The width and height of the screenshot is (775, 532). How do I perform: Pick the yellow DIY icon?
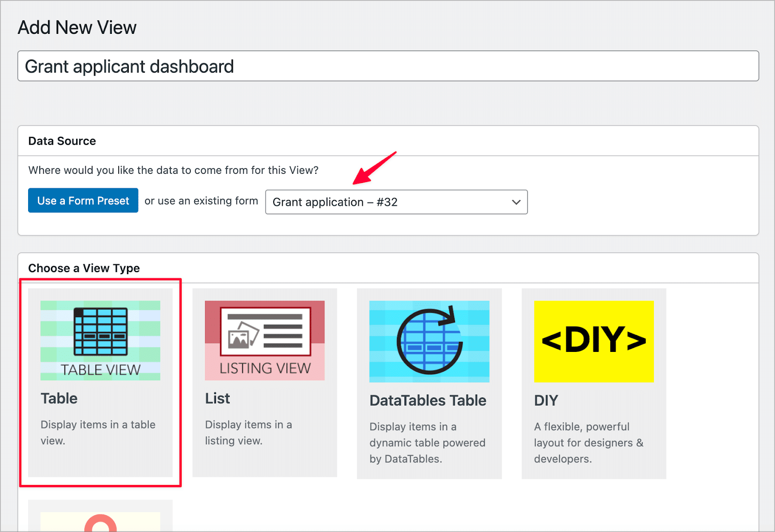594,341
